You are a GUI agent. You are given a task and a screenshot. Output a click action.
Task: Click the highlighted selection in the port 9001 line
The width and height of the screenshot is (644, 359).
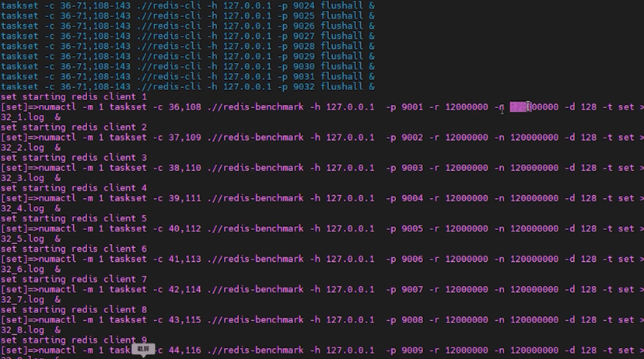pos(520,107)
